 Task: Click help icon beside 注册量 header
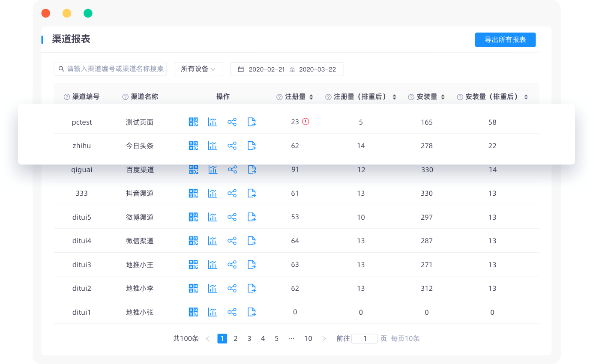tap(279, 97)
